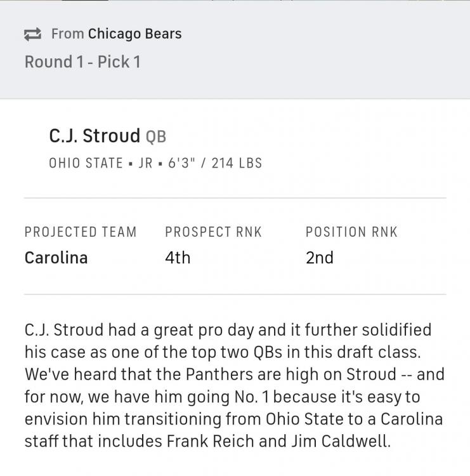
Task: Click the 6'3" / 214 LBS measurements
Action: 214,163
